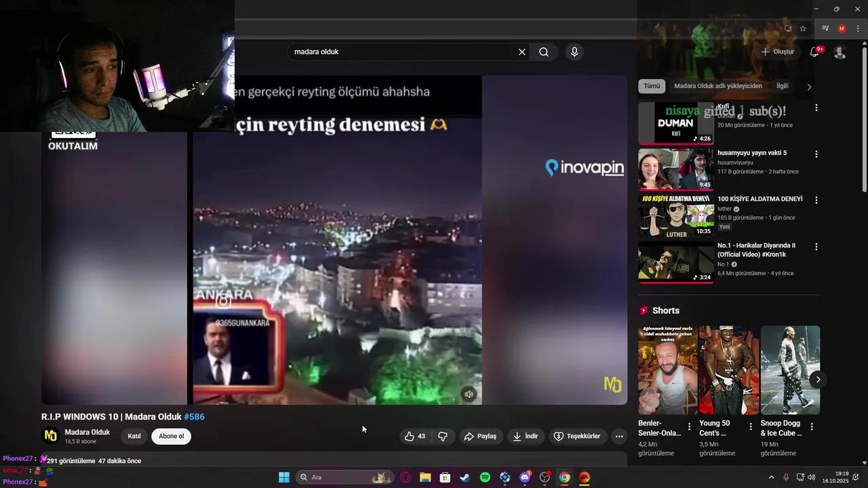The image size is (868, 488).
Task: Open Chrome media controls icon
Action: (x=825, y=28)
